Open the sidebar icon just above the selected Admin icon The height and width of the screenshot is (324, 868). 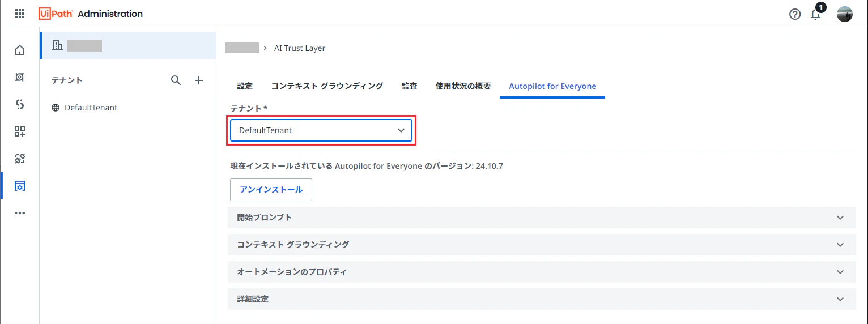20,159
